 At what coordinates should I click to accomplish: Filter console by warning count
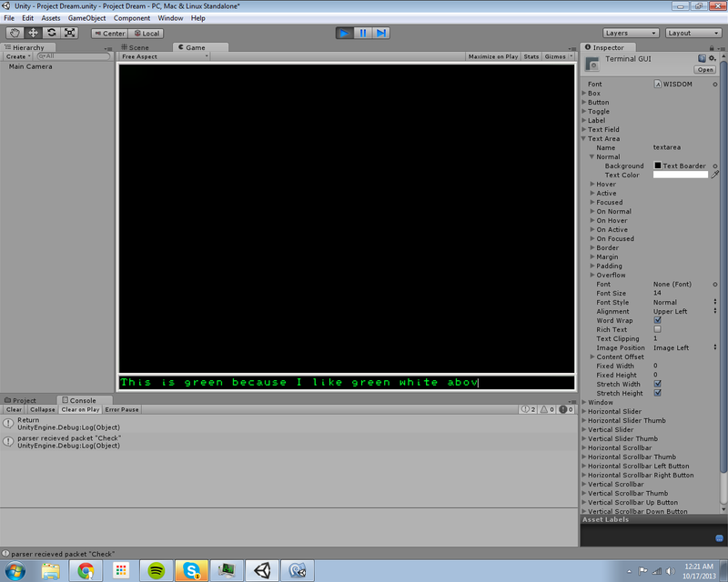(547, 409)
